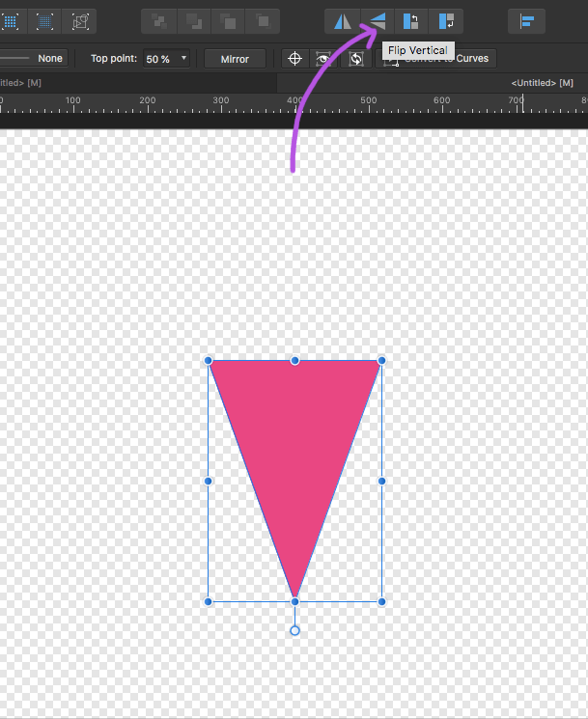This screenshot has width=588, height=719.
Task: Click the Subtract boolean operation icon
Action: pos(194,21)
